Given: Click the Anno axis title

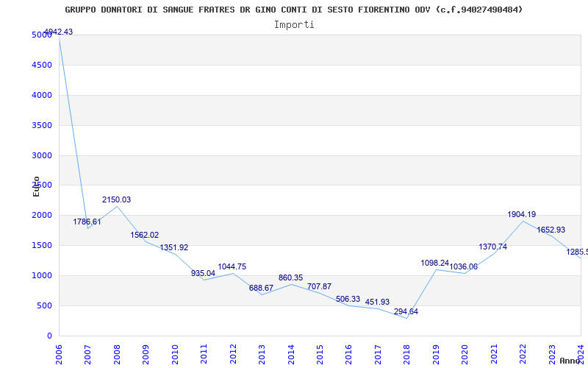Looking at the screenshot, I should point(570,361).
